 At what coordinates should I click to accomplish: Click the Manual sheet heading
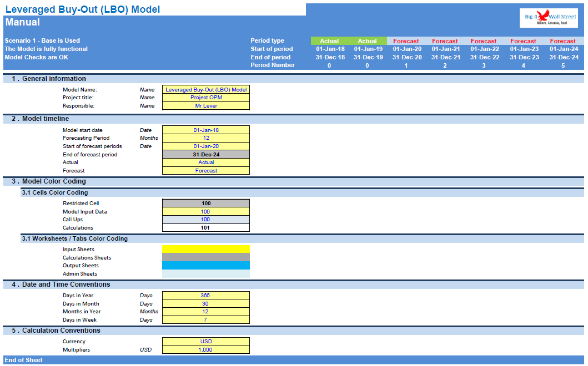tap(23, 22)
